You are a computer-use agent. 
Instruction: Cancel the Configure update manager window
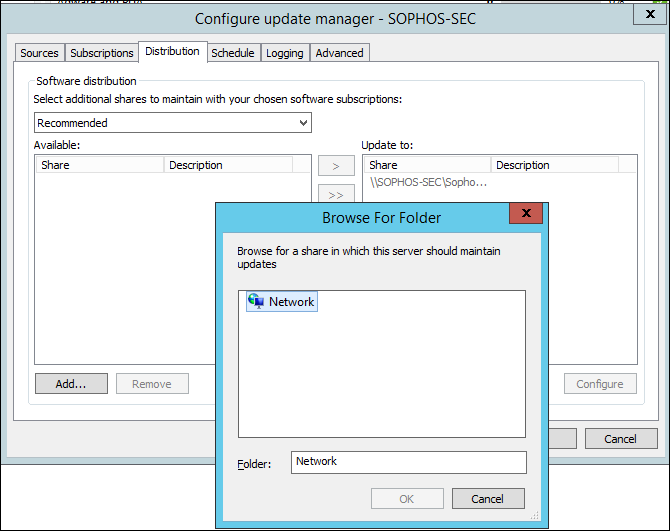621,439
